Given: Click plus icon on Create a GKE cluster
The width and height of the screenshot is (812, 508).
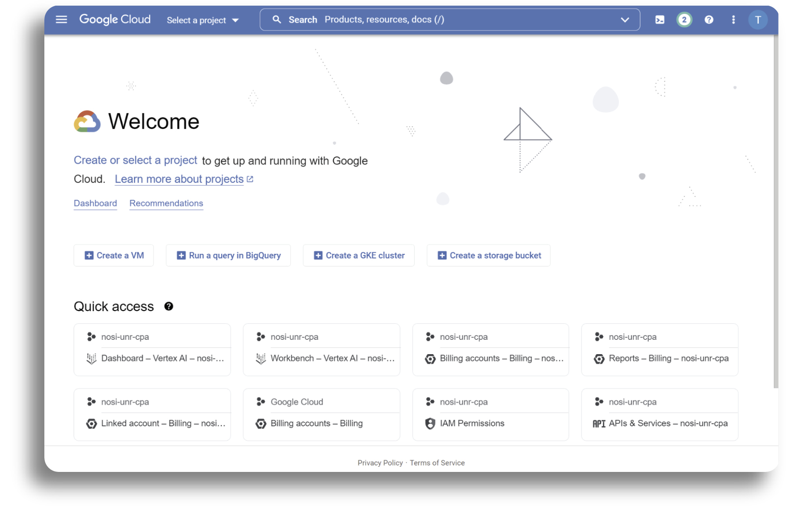Looking at the screenshot, I should pos(318,256).
